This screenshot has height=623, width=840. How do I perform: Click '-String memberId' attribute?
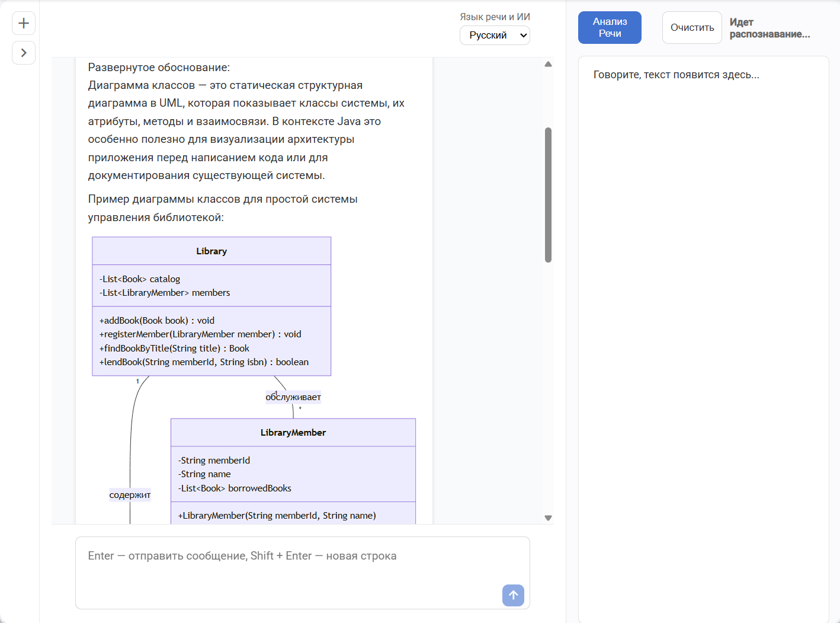point(214,461)
